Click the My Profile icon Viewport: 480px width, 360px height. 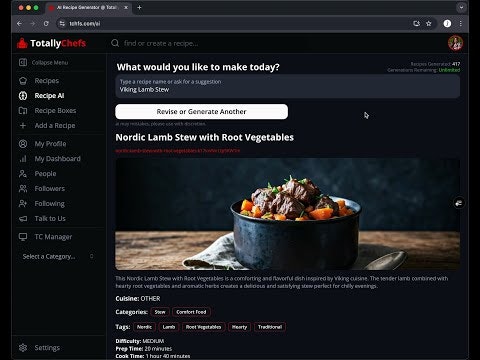pos(23,144)
